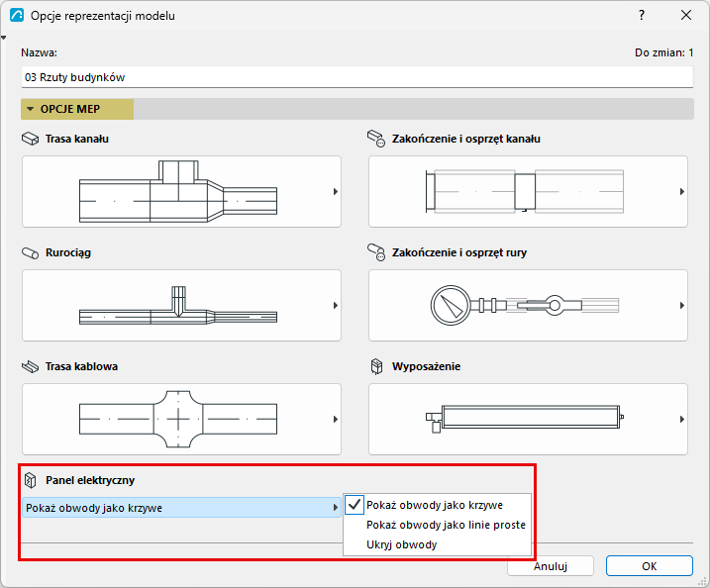
Task: Click the Rurociąg pipe preview thumbnail
Action: 181,306
